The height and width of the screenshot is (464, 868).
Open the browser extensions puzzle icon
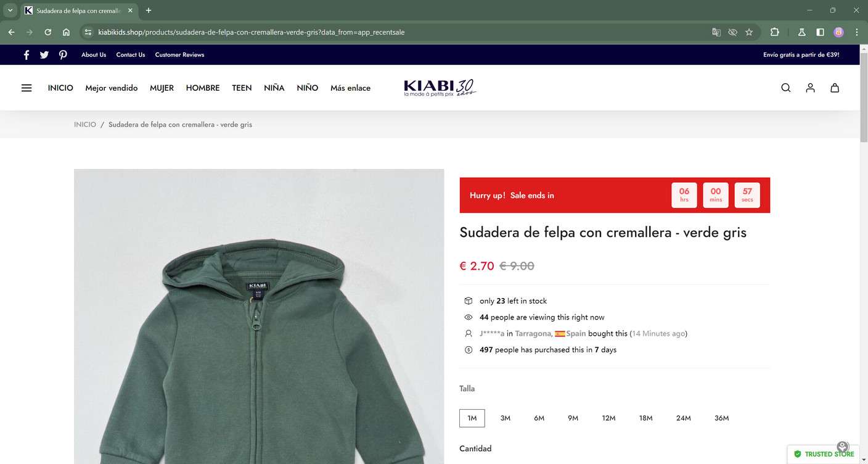tap(775, 32)
